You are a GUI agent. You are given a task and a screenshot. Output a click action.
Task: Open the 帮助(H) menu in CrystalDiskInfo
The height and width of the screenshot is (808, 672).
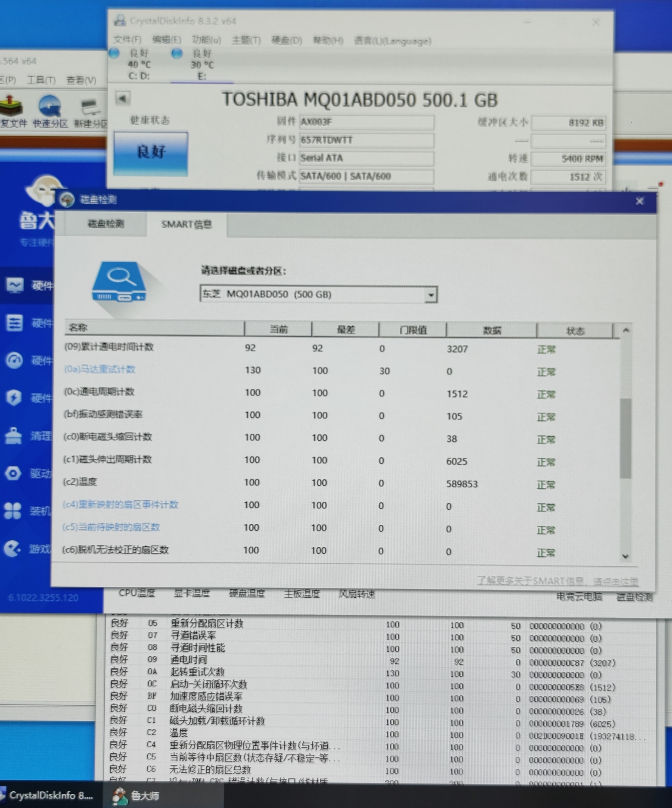[328, 40]
